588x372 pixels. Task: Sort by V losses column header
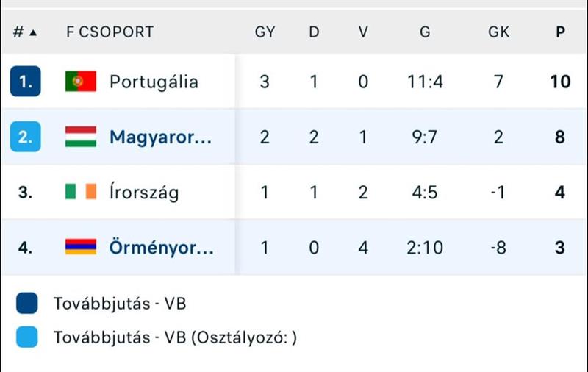click(363, 32)
